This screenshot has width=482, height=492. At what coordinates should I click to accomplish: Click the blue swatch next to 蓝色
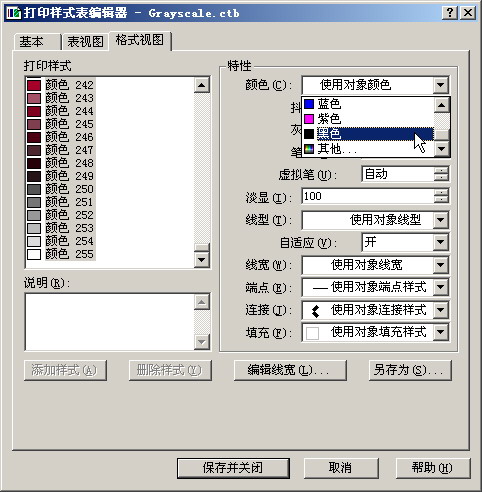pyautogui.click(x=309, y=104)
